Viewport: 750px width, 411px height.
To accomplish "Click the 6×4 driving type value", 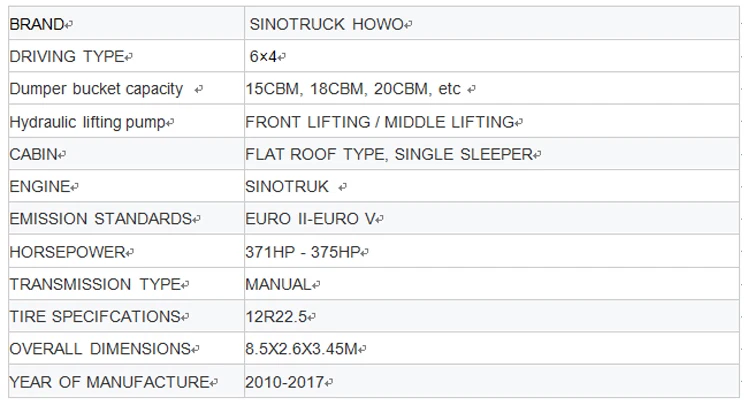I will coord(262,56).
